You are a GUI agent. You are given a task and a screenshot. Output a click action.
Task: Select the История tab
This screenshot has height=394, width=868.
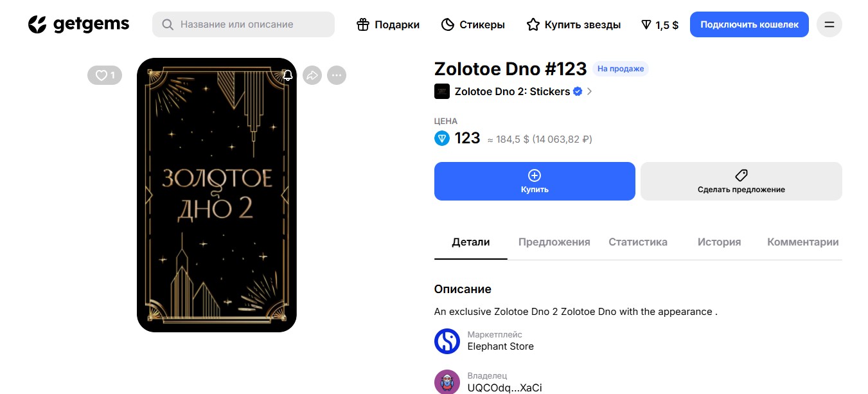click(719, 242)
